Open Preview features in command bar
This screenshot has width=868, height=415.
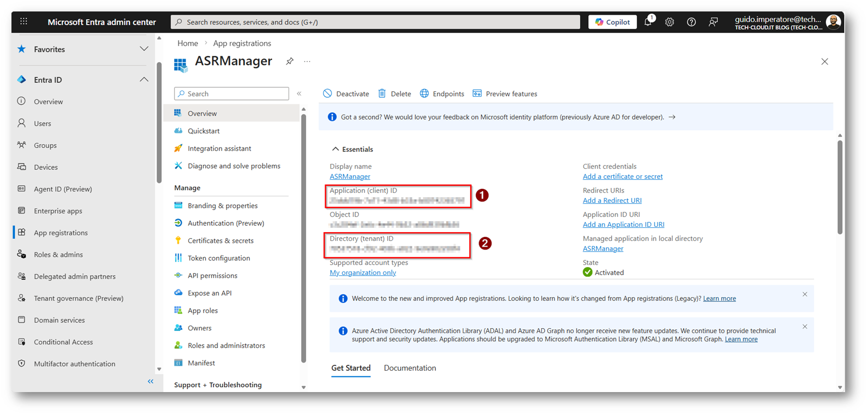(x=505, y=94)
